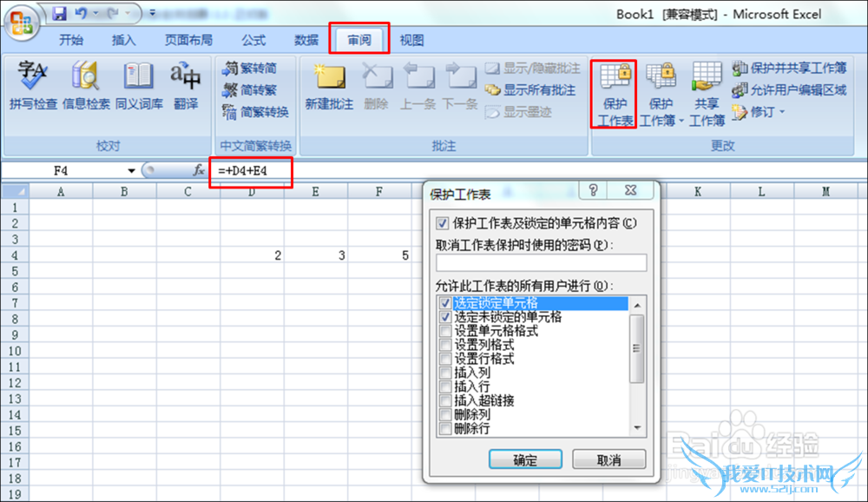Viewport: 868px width, 502px height.
Task: Convert with 繁转简
Action: (249, 68)
